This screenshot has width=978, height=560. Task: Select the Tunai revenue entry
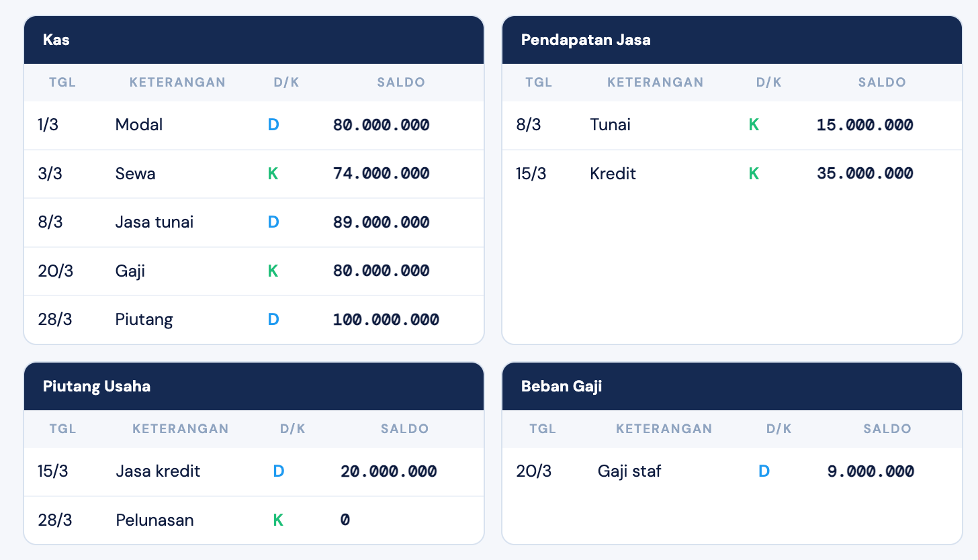point(610,125)
